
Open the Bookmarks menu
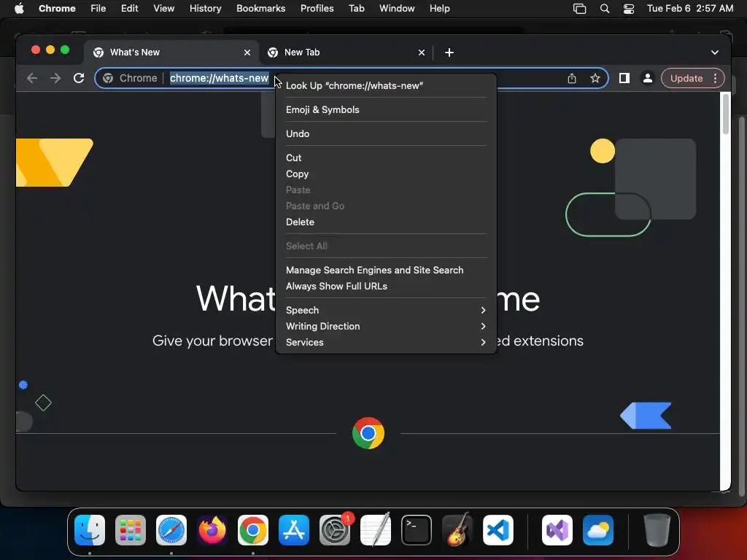tap(260, 9)
